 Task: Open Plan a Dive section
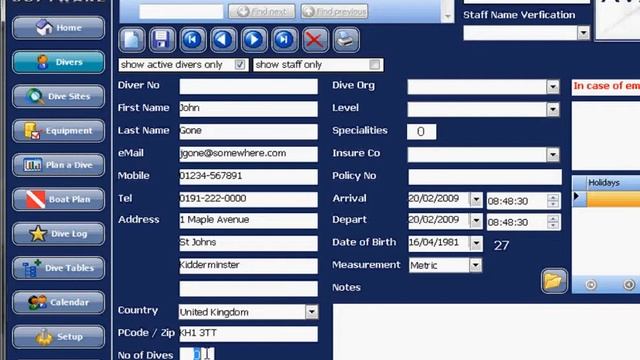tap(58, 165)
